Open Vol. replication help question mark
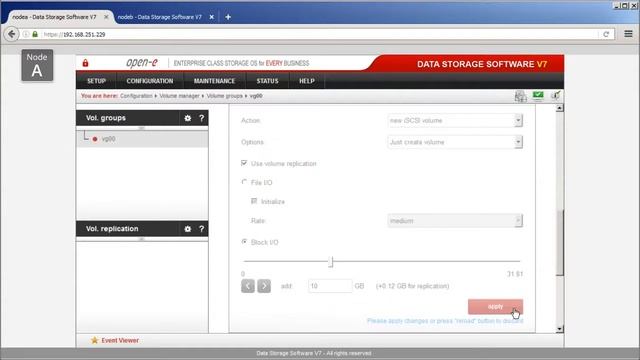This screenshot has height=360, width=640. [x=202, y=229]
